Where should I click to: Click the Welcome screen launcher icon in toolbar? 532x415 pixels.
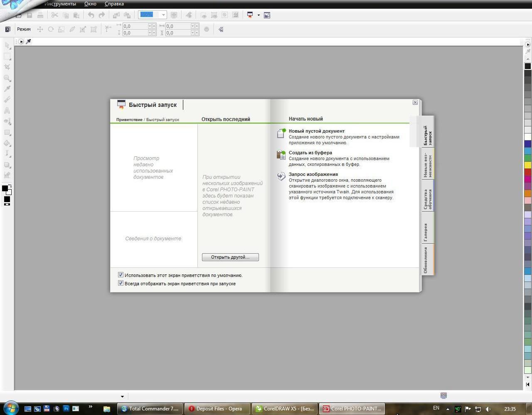pyautogui.click(x=250, y=15)
